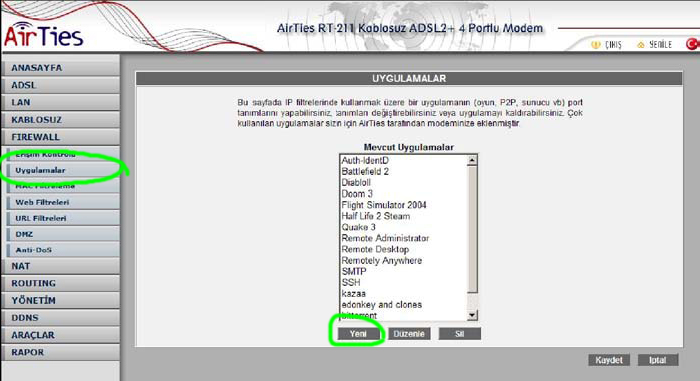Click the ÇIKIŞ logout icon link
Viewport: 700px width, 381px height.
point(606,45)
